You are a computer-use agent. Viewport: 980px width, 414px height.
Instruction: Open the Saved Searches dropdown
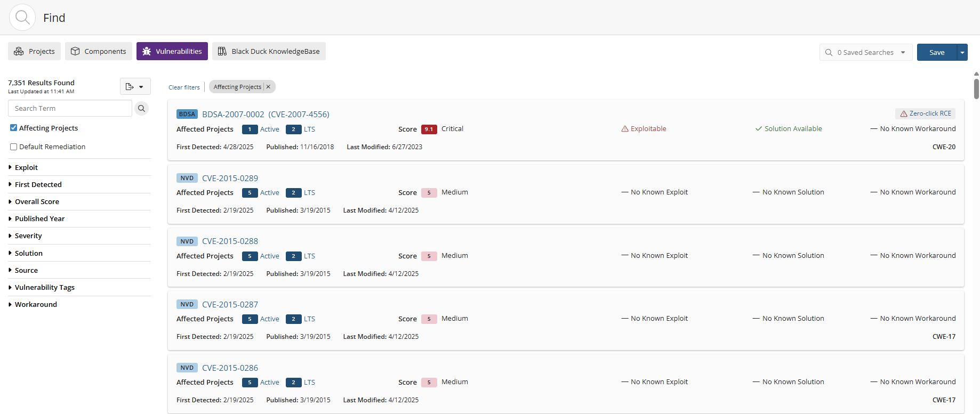[x=866, y=52]
